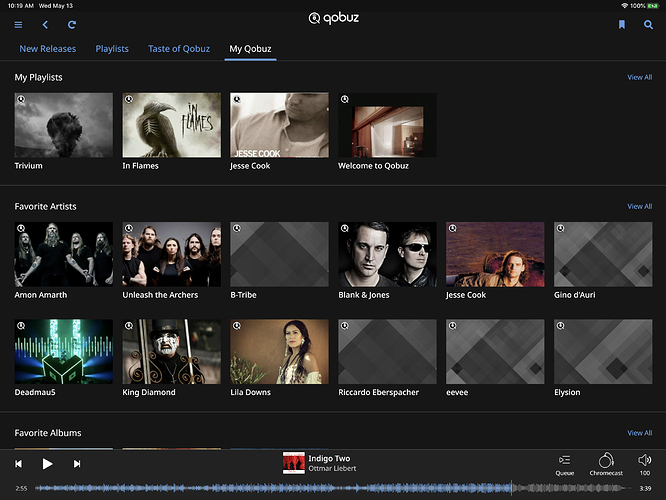Open the In Flames playlist thumbnail
The height and width of the screenshot is (500, 666).
click(x=172, y=125)
